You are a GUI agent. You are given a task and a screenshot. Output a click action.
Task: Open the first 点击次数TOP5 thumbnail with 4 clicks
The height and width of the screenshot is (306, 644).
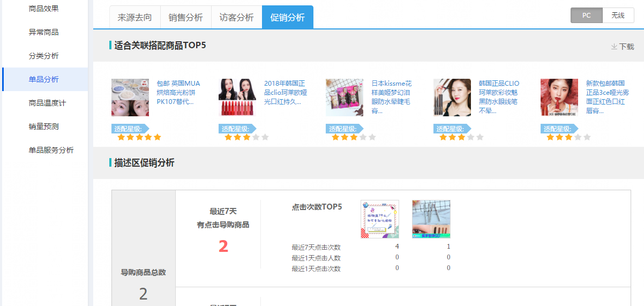pos(380,219)
